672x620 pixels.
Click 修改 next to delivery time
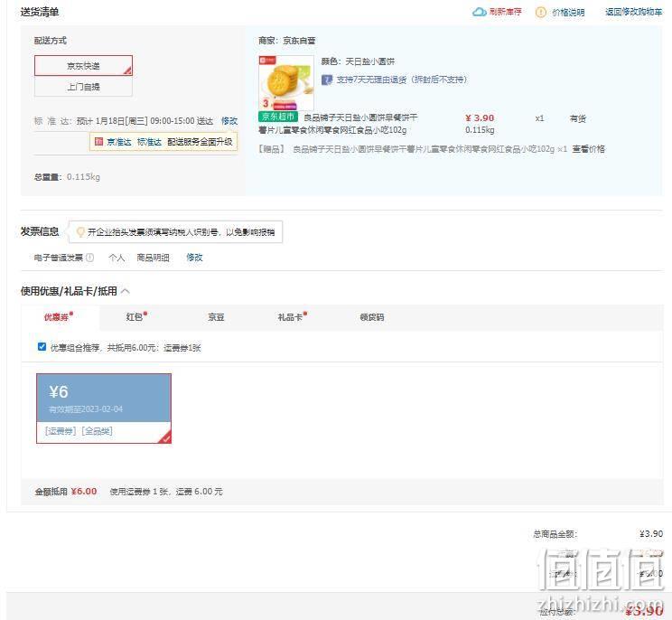(x=229, y=121)
